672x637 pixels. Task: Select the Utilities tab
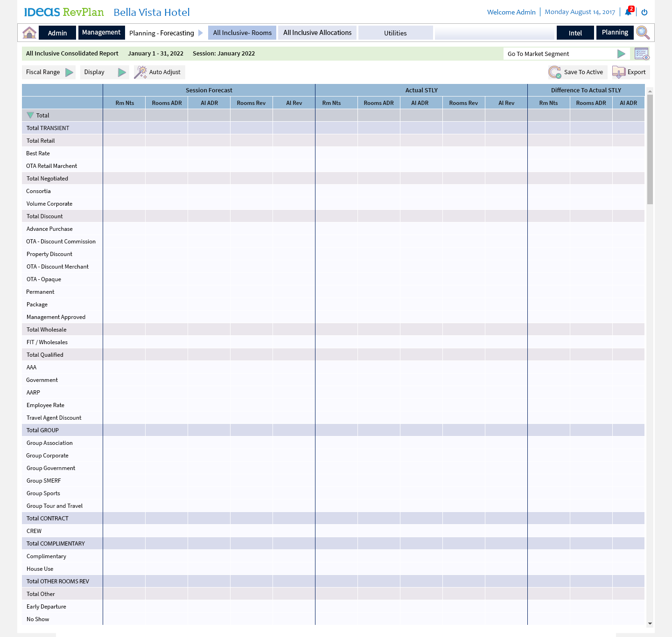(x=395, y=33)
